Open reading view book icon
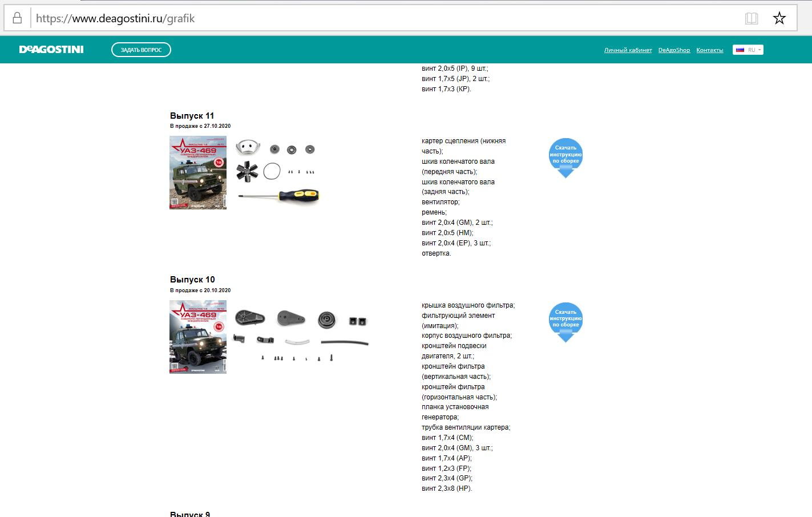 (x=752, y=18)
